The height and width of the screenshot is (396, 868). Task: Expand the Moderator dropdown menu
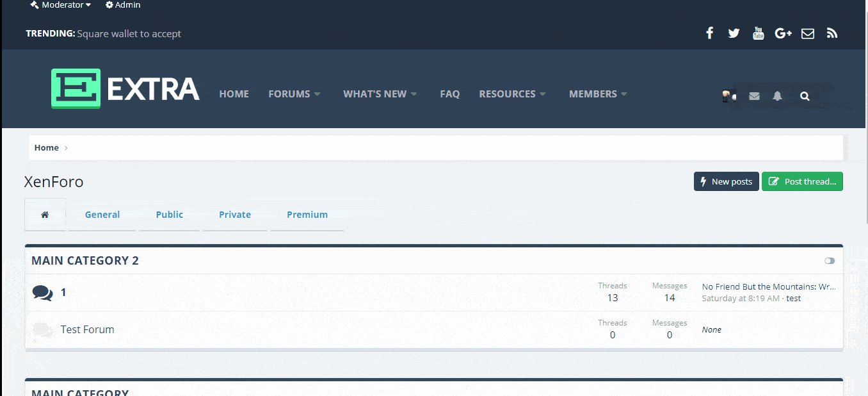(x=61, y=5)
